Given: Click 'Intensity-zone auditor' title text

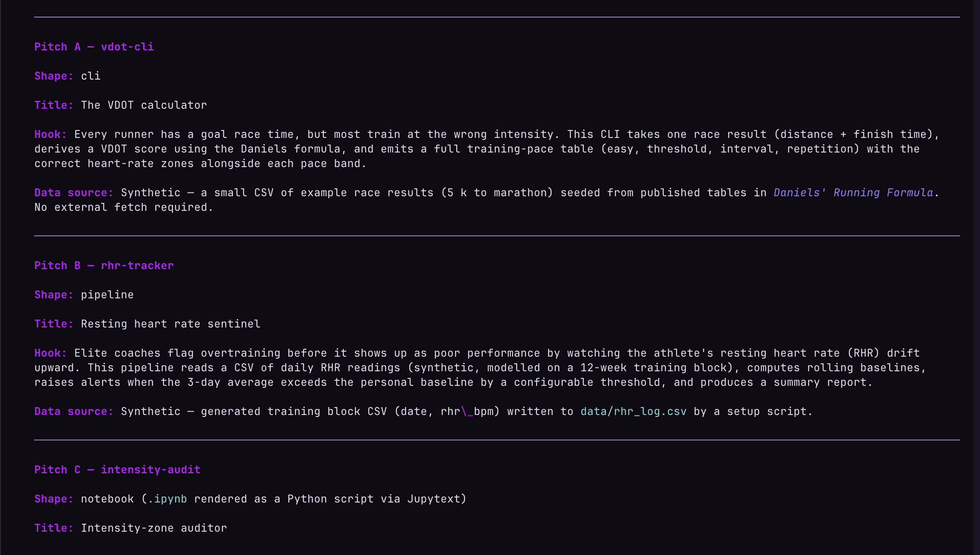Looking at the screenshot, I should pos(154,528).
